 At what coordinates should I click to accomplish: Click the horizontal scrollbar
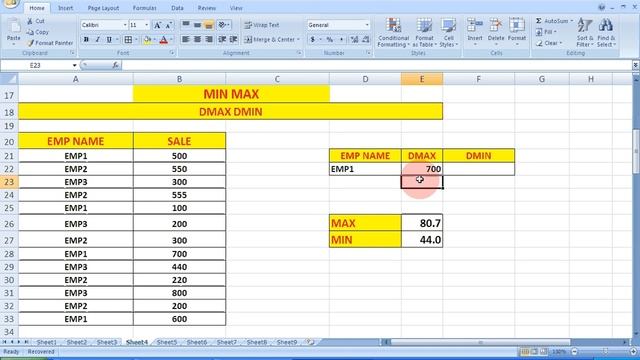[x=480, y=342]
